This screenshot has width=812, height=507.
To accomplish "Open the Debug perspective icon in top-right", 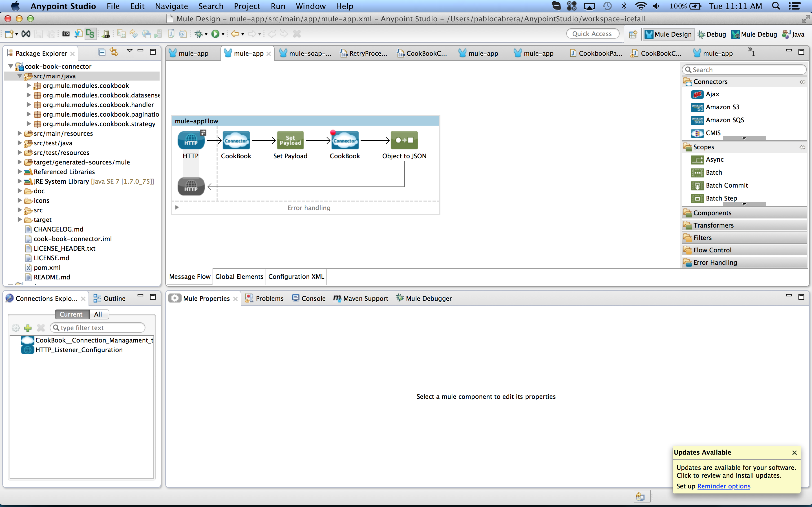I will pos(712,34).
